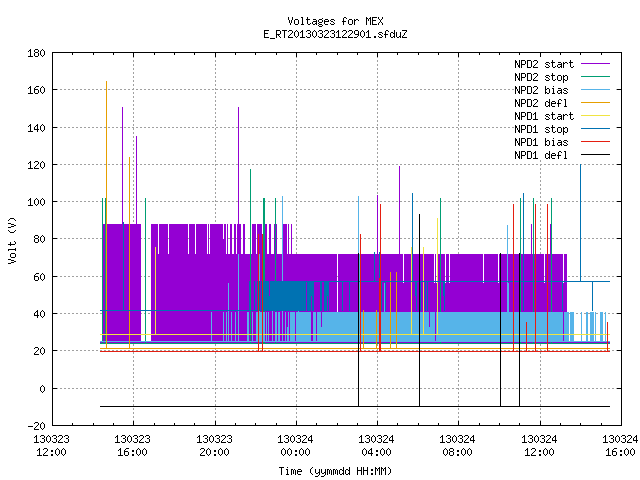Click the 120 y-axis tick label
The height and width of the screenshot is (480, 640).
36,165
